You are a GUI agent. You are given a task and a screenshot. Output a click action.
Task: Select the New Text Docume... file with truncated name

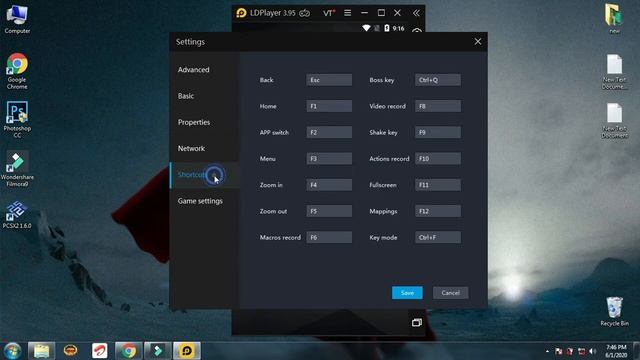614,72
